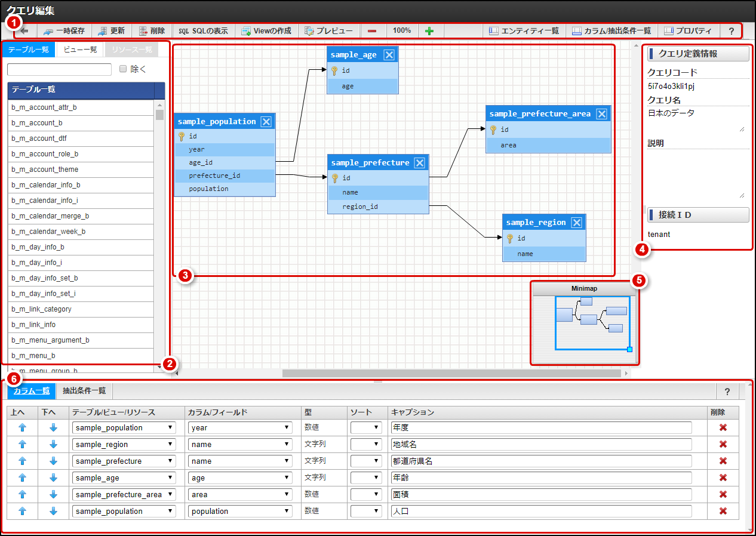Click the back arrow icon in toolbar
Screen dimensions: 756x536
(24, 30)
